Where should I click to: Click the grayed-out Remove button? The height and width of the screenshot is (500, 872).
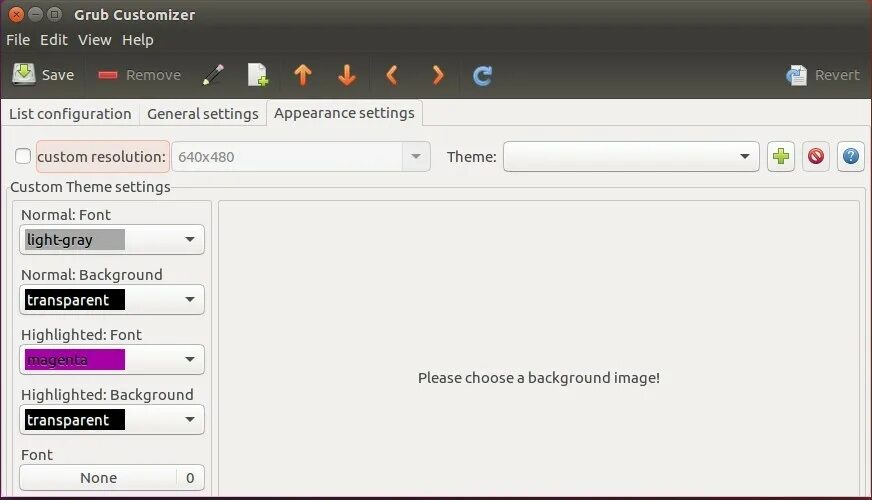pos(139,75)
